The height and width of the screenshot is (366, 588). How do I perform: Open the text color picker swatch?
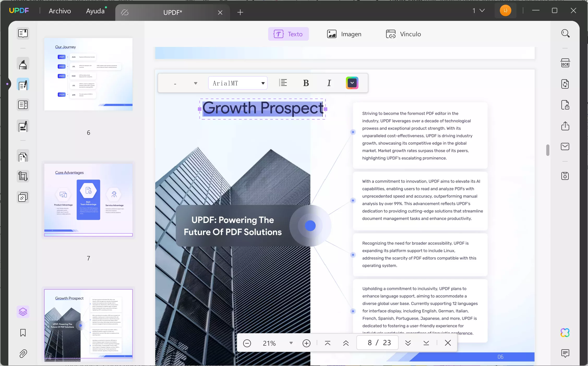[x=352, y=83]
